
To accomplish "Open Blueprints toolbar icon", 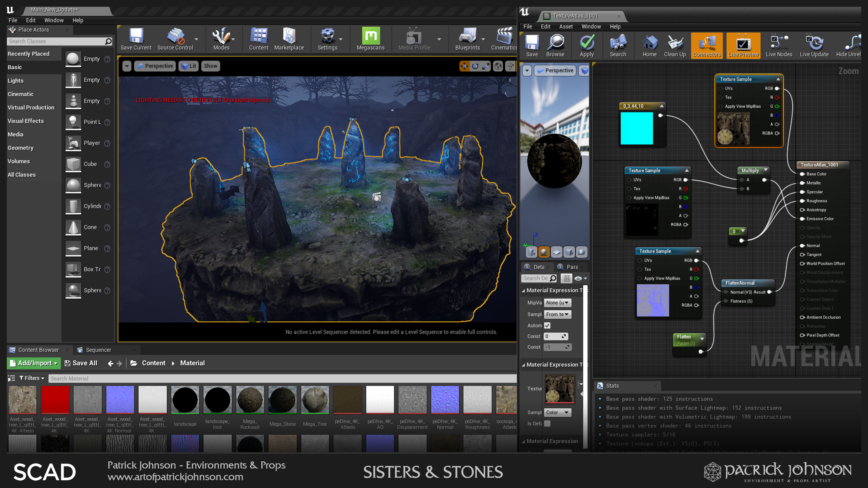I will (467, 39).
